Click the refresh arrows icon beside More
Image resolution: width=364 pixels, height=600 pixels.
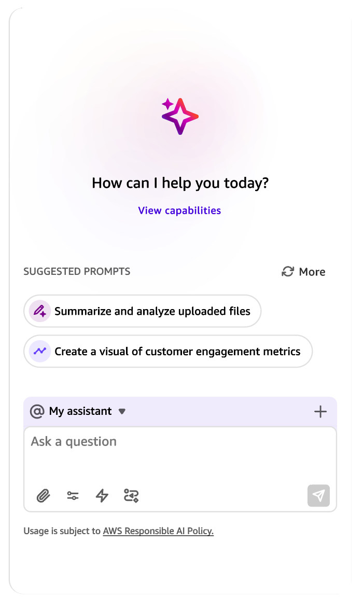[288, 272]
